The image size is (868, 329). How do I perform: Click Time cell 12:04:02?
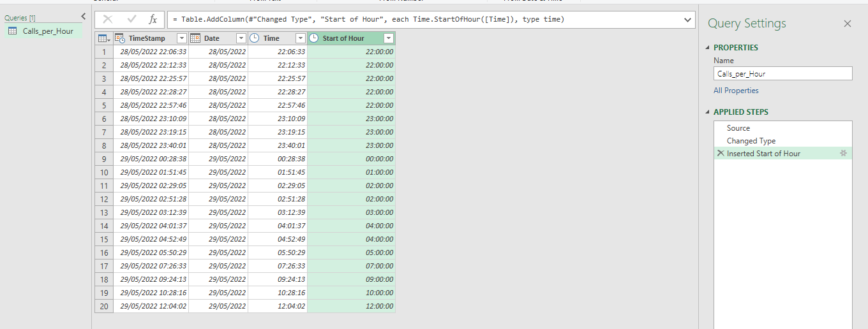click(278, 306)
